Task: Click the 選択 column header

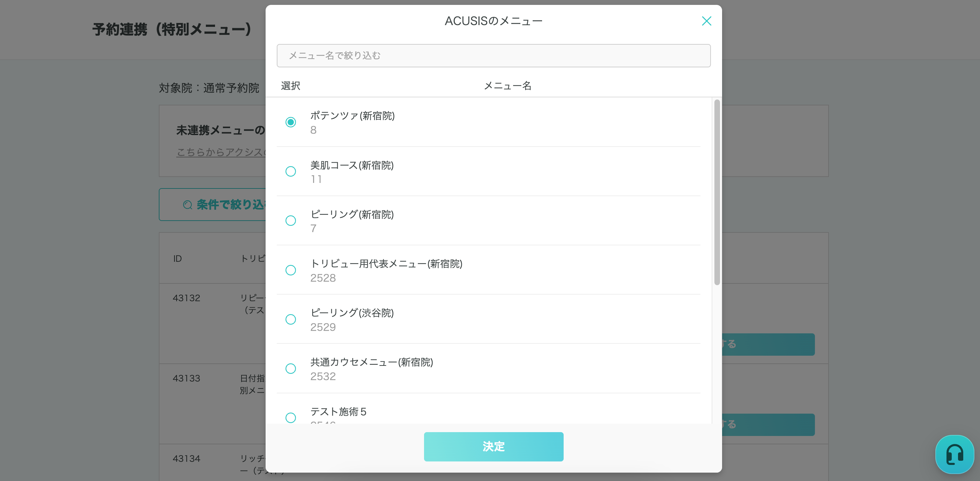Action: (291, 86)
